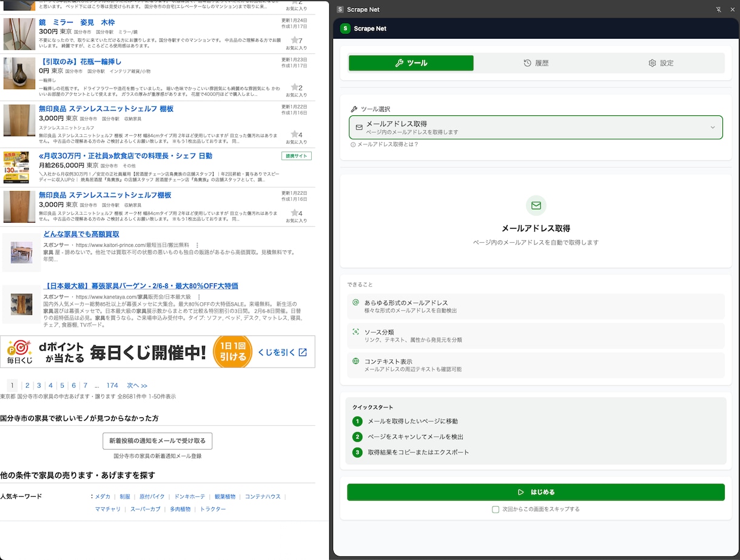Image resolution: width=740 pixels, height=560 pixels.
Task: Click the @ icon beside あらゆる形式のメールアドレス
Action: pos(356,302)
